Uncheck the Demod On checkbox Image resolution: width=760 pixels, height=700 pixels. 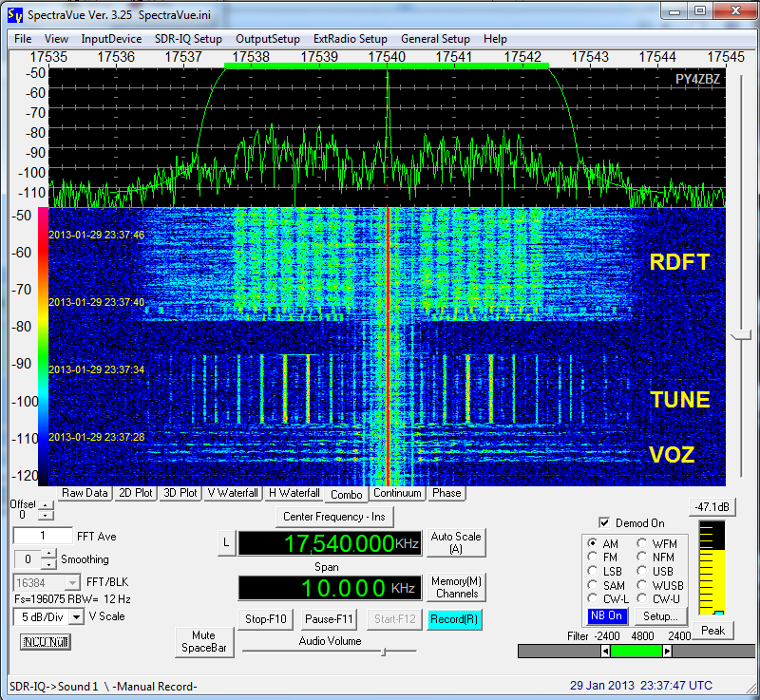click(x=604, y=522)
